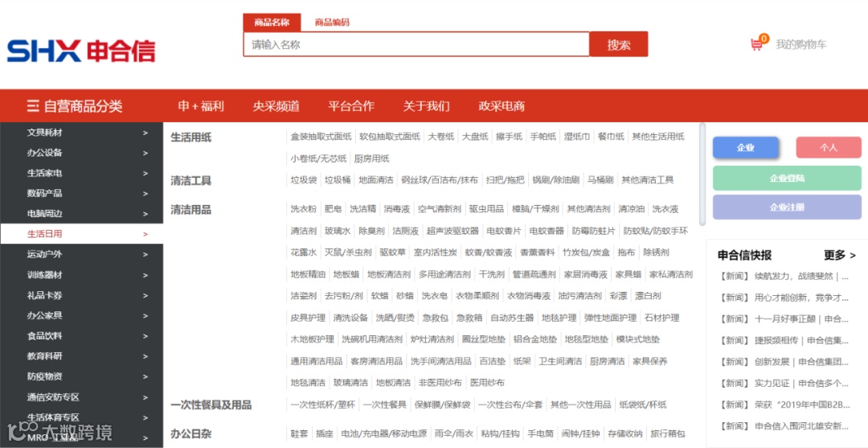Open 盒装抽取式面纸 subcategory
The height and width of the screenshot is (448, 868).
coord(321,137)
